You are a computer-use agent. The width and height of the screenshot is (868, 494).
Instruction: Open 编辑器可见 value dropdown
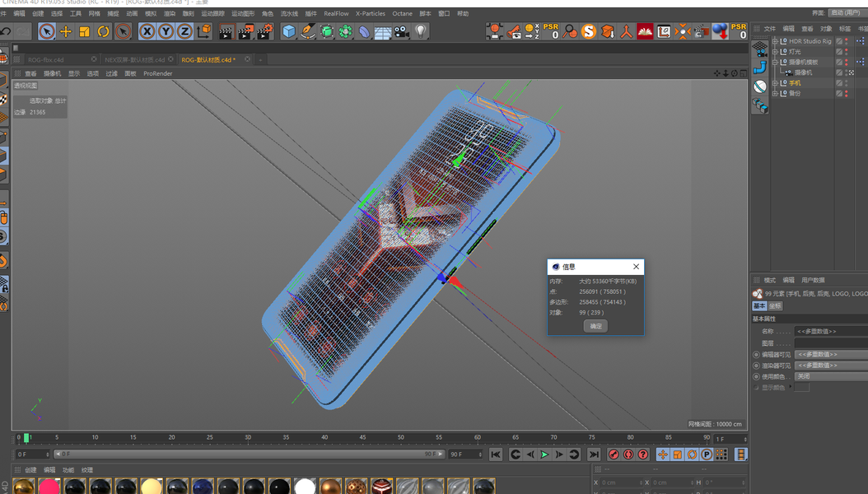[831, 355]
